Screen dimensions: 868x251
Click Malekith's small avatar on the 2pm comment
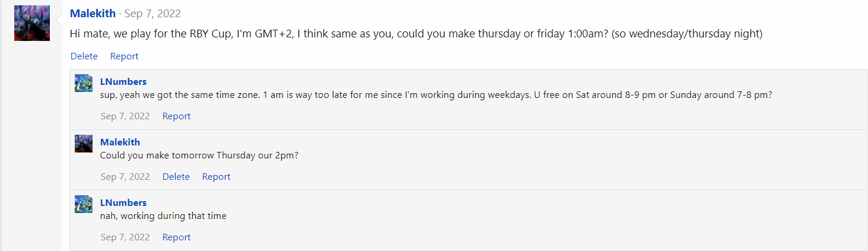click(84, 144)
